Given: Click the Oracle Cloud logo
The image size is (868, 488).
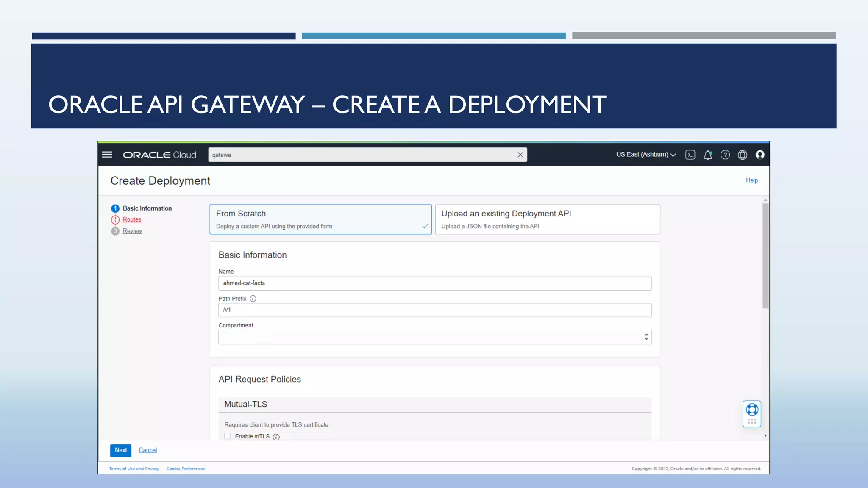Looking at the screenshot, I should point(159,155).
